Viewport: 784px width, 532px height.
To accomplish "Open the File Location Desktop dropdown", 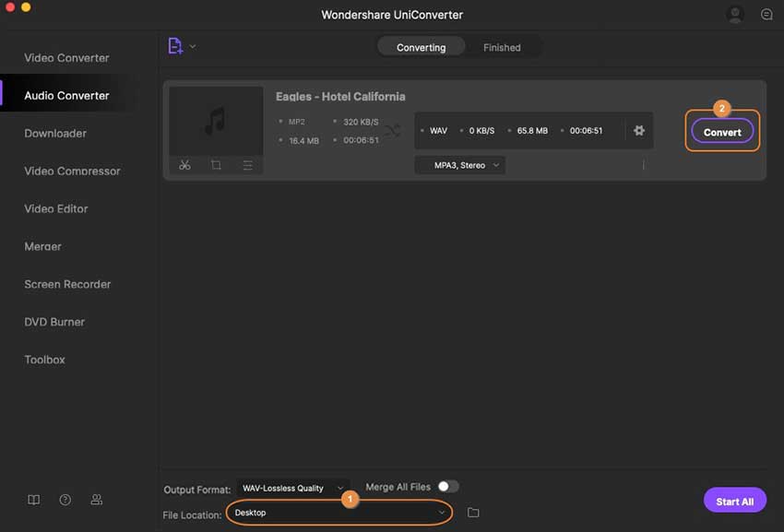I will 339,513.
